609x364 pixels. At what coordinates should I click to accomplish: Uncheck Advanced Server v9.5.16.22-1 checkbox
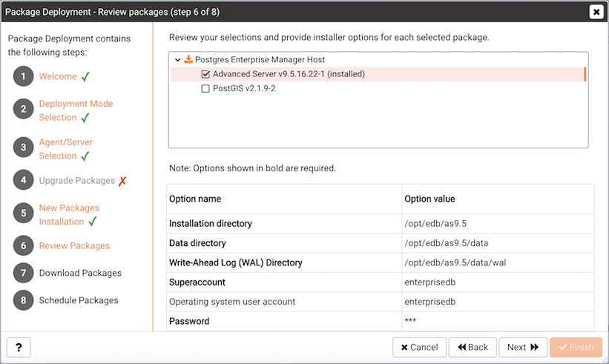pos(205,74)
